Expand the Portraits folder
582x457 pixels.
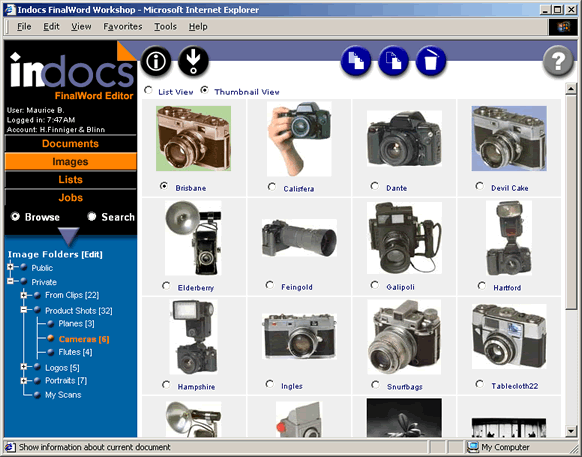point(24,381)
